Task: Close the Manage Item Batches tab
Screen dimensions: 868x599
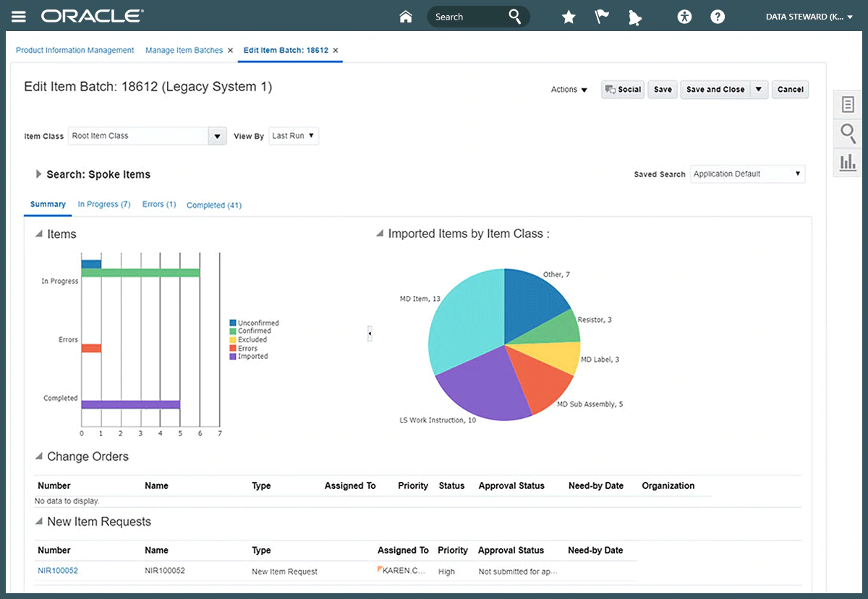Action: tap(230, 51)
